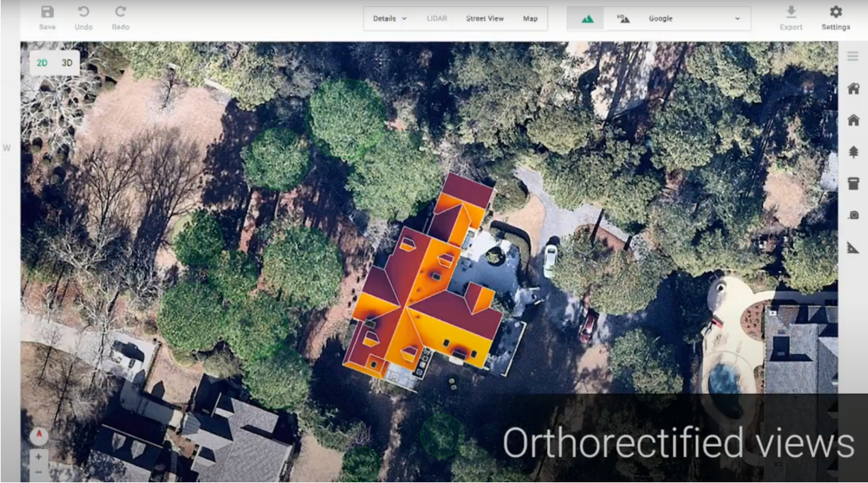Click the Export download icon
The height and width of the screenshot is (483, 868).
pyautogui.click(x=791, y=12)
